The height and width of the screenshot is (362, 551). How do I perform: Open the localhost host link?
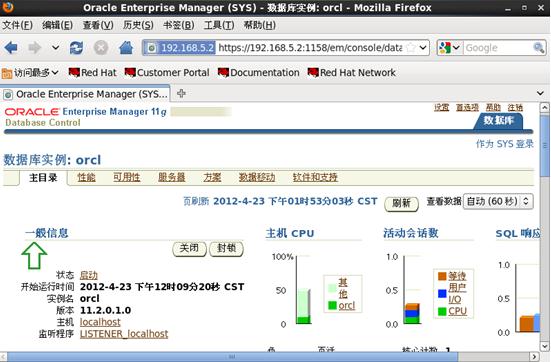coord(100,322)
